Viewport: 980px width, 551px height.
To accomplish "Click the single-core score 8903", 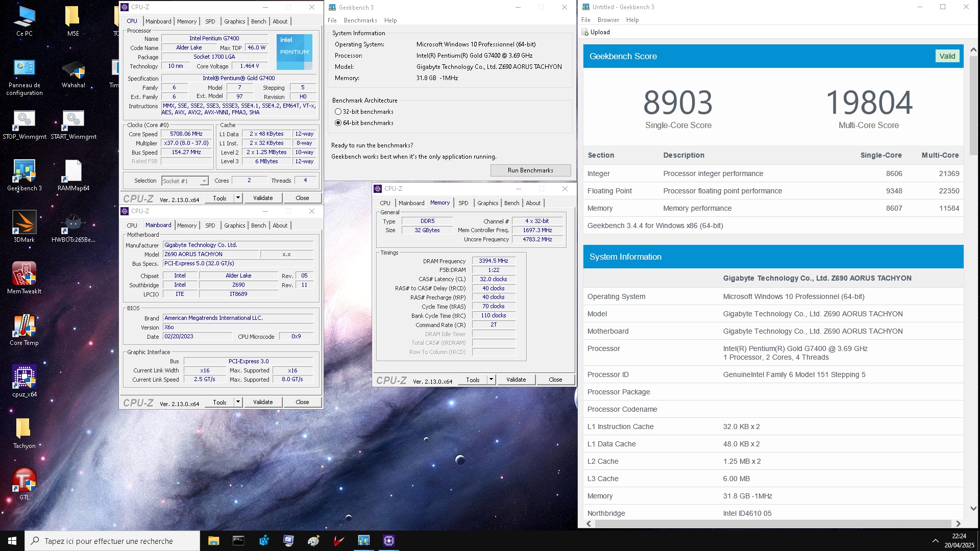I will tap(678, 103).
